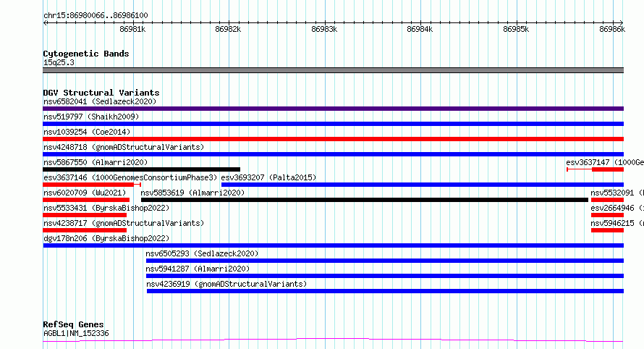Select the purple nsv6582041 variant bar

(333, 109)
